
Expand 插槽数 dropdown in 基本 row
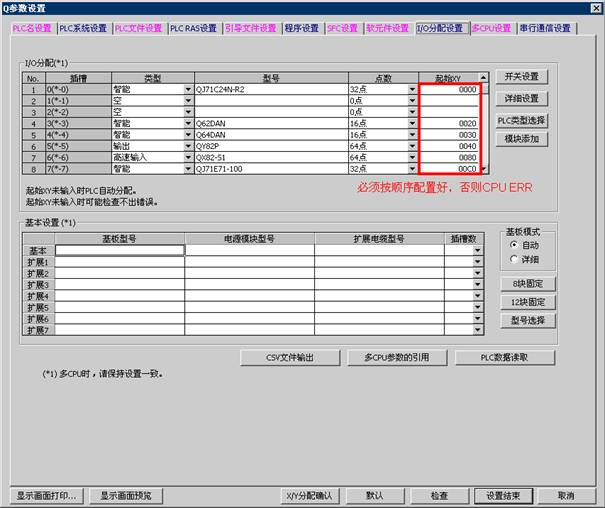pos(477,250)
